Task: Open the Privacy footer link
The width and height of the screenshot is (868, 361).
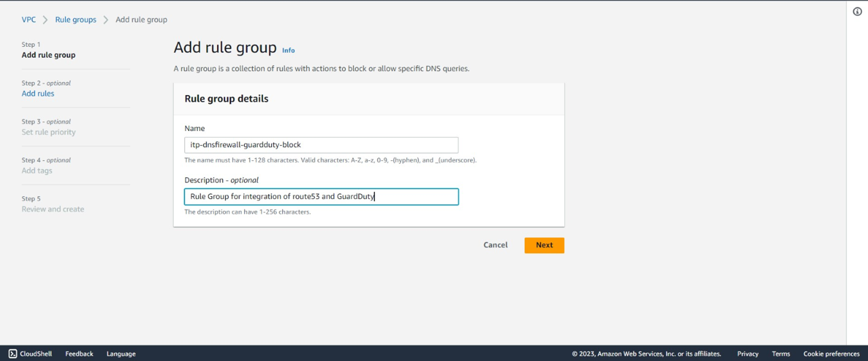Action: pyautogui.click(x=747, y=354)
